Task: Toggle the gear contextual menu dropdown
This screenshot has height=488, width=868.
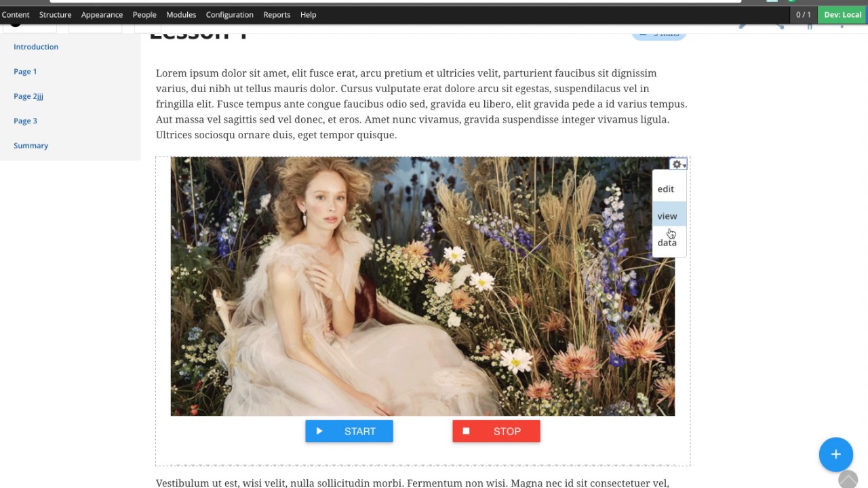Action: click(x=678, y=165)
